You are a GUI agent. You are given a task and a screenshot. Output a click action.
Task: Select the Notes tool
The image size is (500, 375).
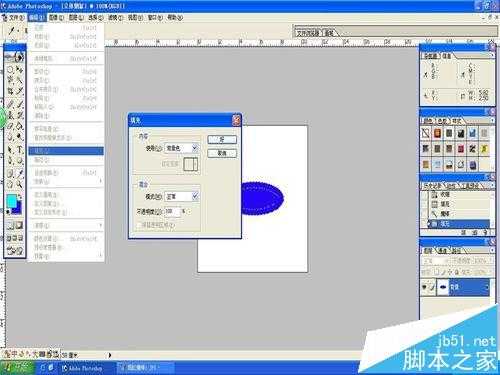click(x=10, y=173)
